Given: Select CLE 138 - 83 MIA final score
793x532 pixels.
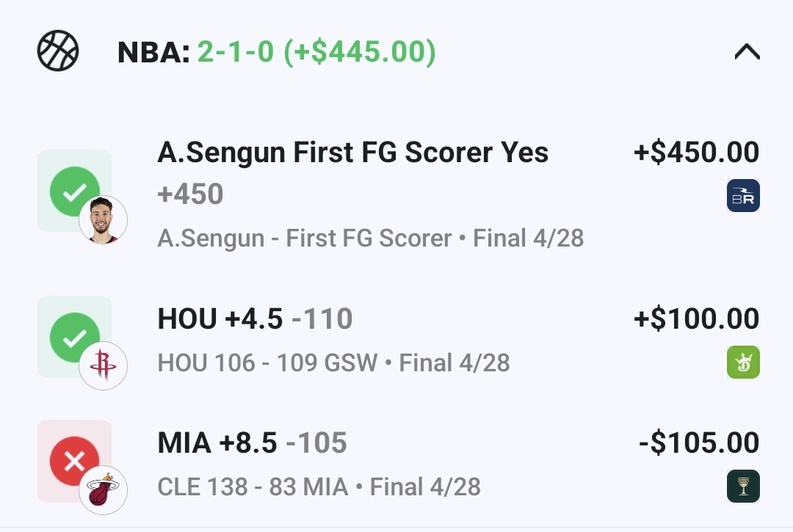Looking at the screenshot, I should (x=253, y=487).
